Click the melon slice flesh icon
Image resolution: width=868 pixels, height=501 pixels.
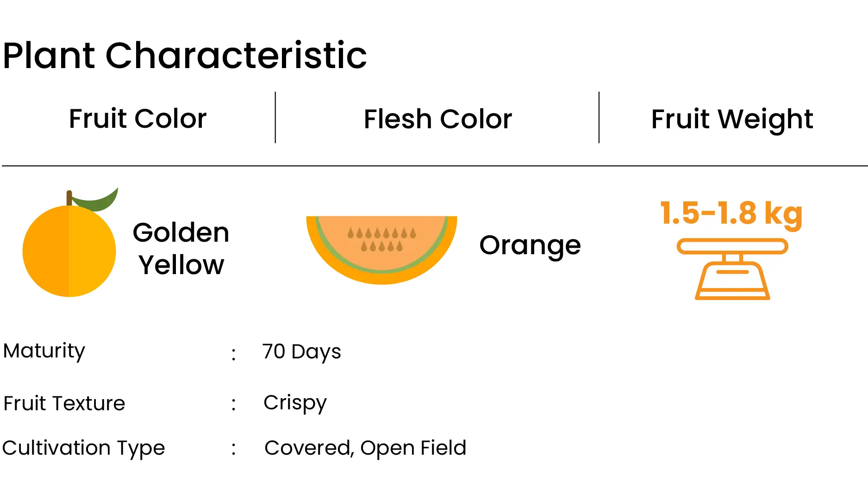tap(381, 250)
